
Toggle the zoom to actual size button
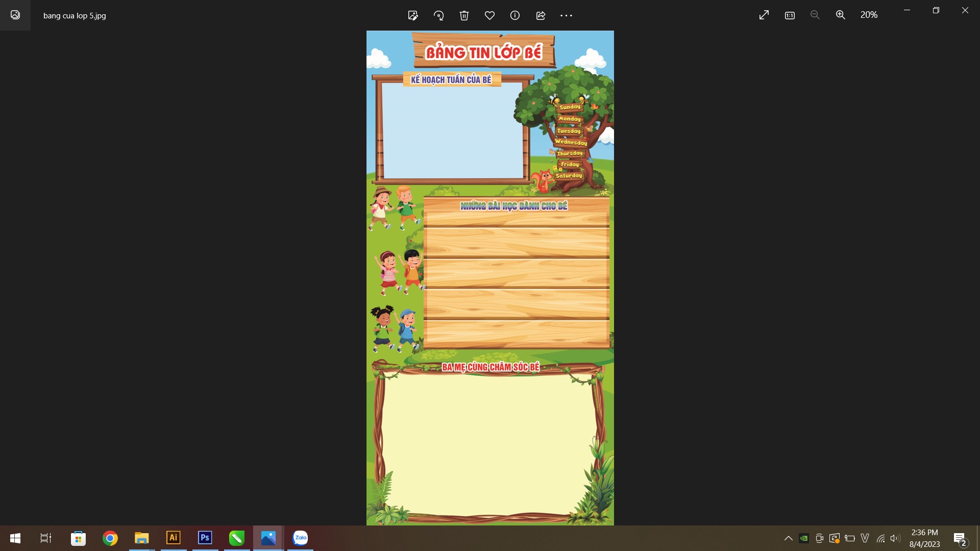790,15
